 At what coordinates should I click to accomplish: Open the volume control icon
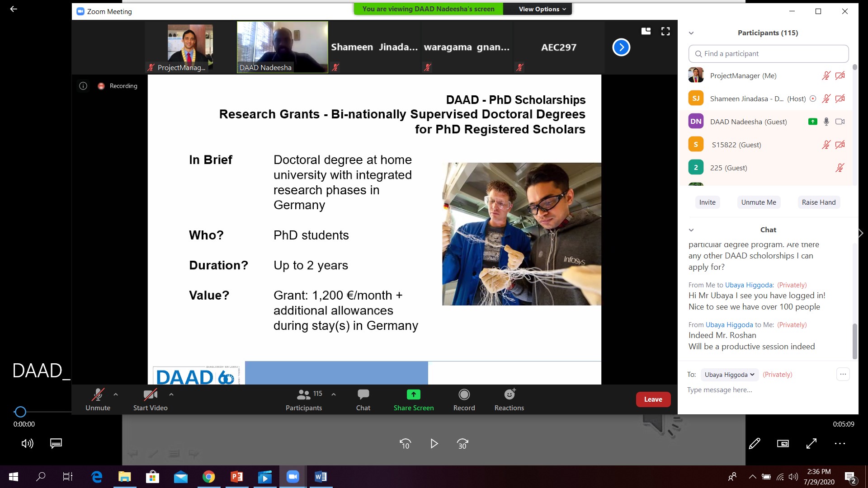pyautogui.click(x=27, y=444)
